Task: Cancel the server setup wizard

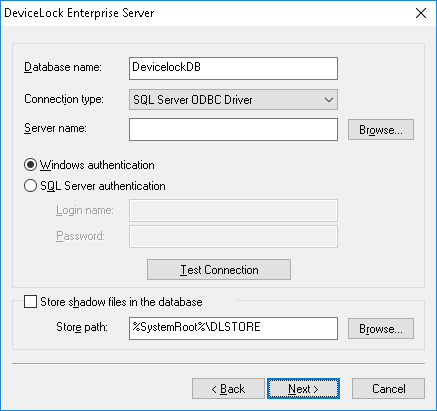Action: [389, 389]
